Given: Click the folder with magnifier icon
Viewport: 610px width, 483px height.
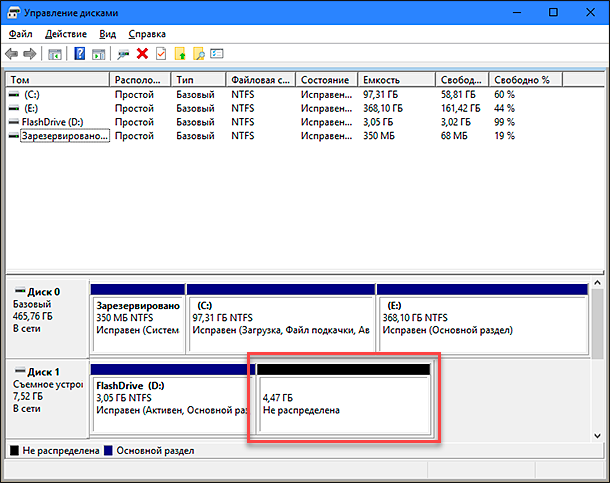Looking at the screenshot, I should coord(198,54).
